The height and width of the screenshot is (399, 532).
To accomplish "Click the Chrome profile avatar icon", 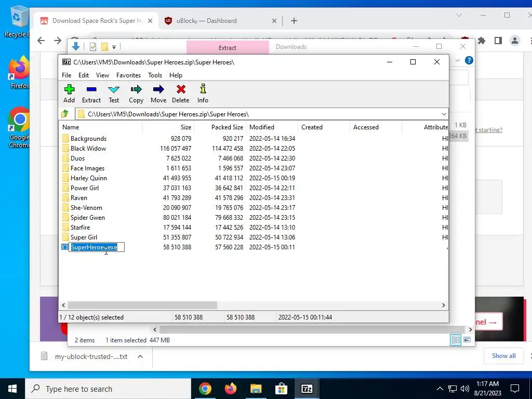I will tap(515, 41).
